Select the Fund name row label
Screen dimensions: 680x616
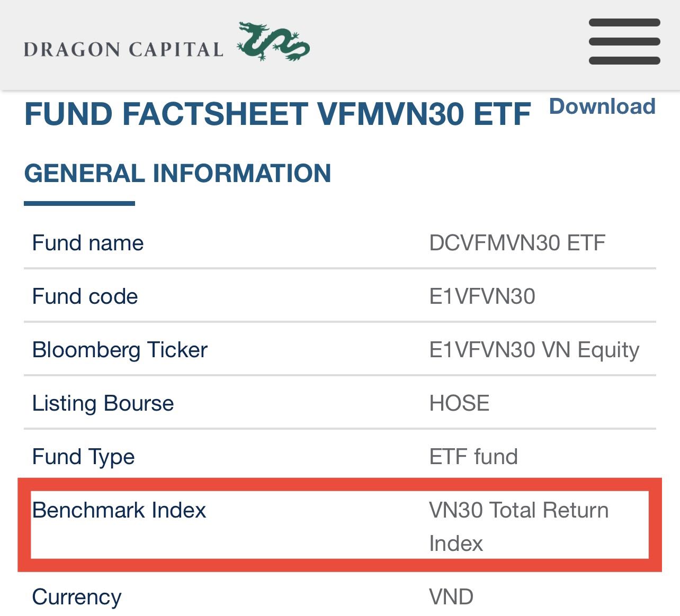click(88, 243)
